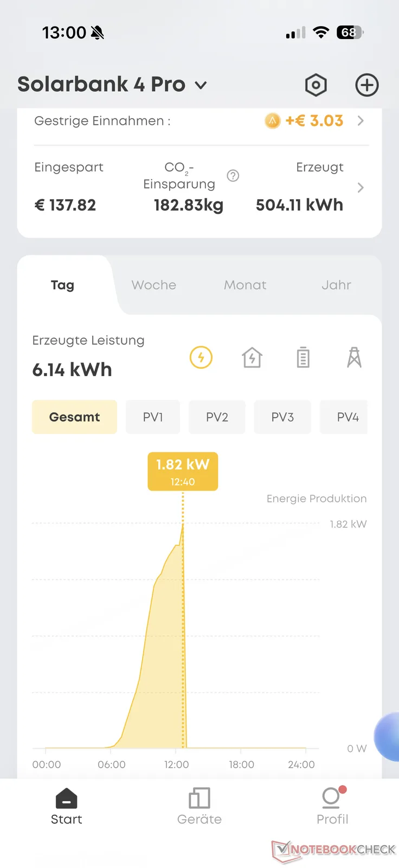Tap the blue floating assistant bubble

point(387,737)
